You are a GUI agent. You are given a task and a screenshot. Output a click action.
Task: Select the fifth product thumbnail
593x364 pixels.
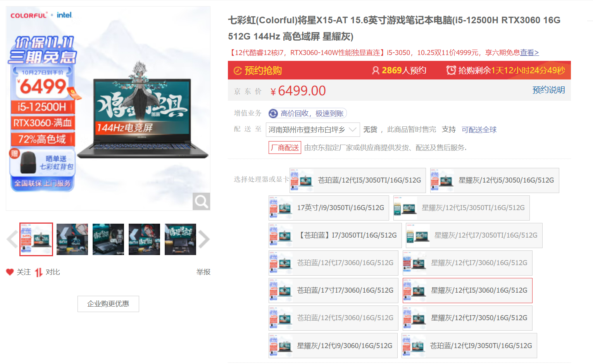pos(180,239)
